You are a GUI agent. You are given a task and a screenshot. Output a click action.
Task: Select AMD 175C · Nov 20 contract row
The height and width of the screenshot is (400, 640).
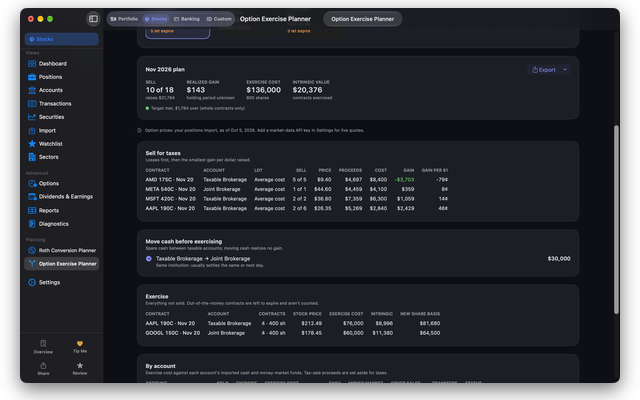click(297, 180)
